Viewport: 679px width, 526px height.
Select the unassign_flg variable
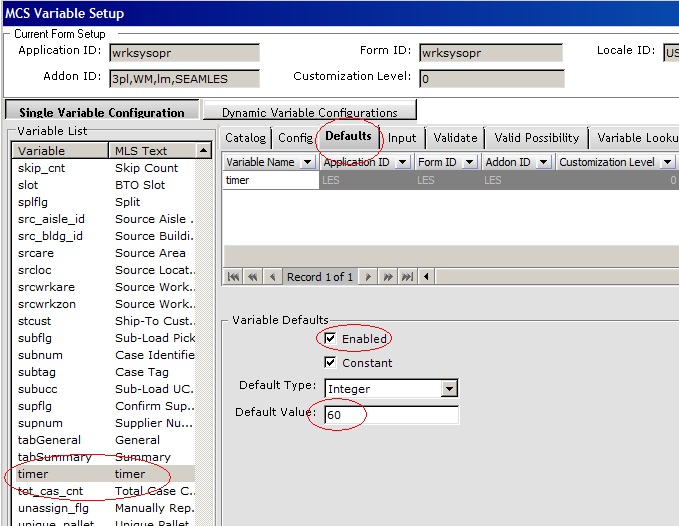pos(104,508)
